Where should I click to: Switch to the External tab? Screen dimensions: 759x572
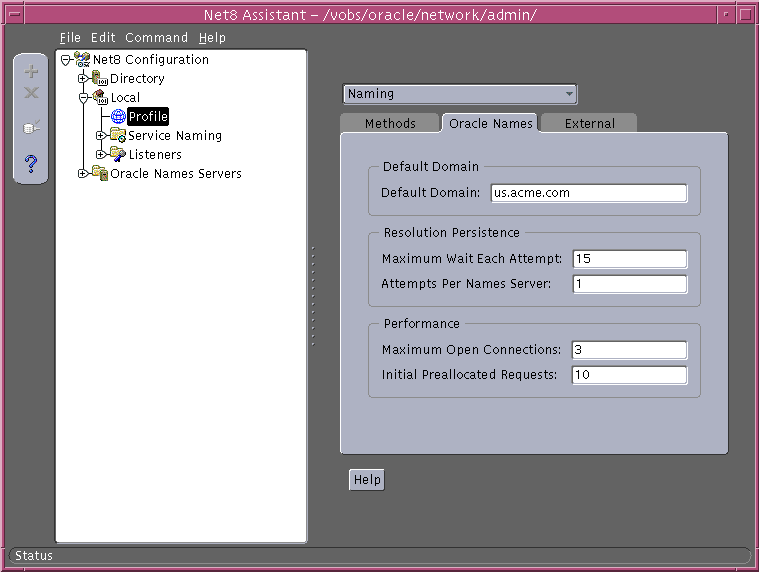pyautogui.click(x=590, y=123)
